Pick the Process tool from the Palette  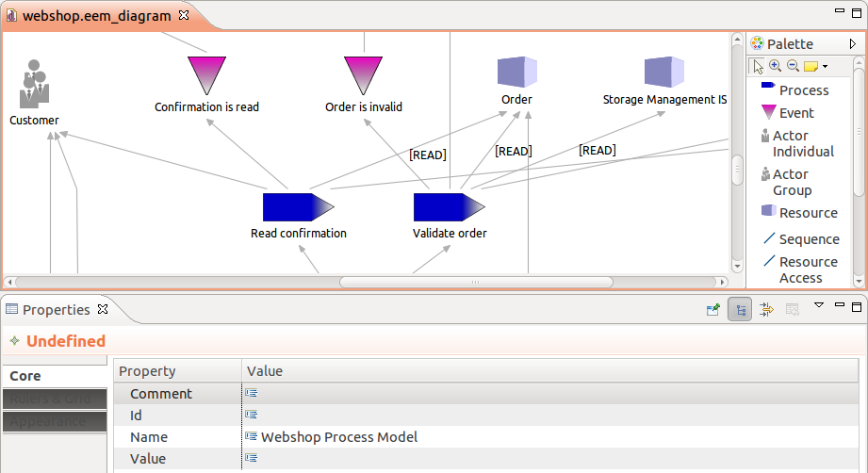(x=794, y=90)
